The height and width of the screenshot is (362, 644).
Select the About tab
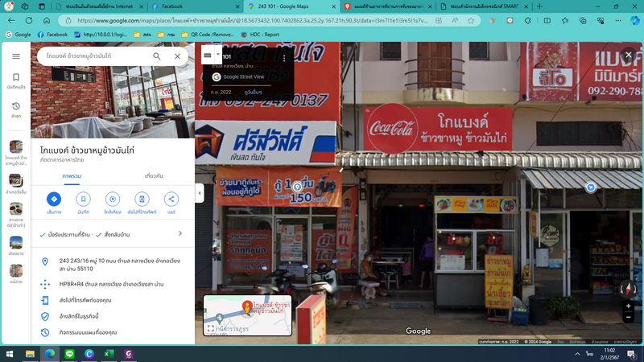click(x=154, y=175)
